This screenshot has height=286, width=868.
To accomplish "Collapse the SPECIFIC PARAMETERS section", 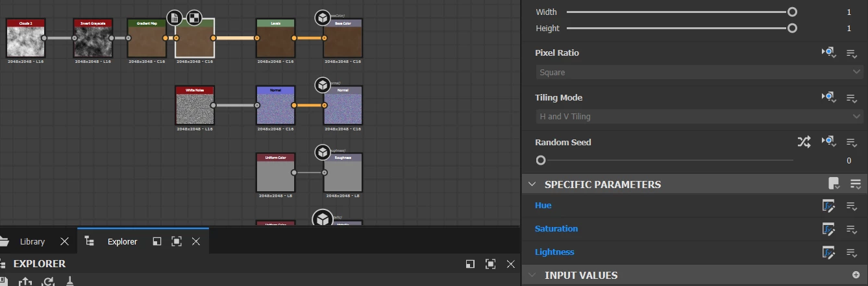I will [532, 184].
